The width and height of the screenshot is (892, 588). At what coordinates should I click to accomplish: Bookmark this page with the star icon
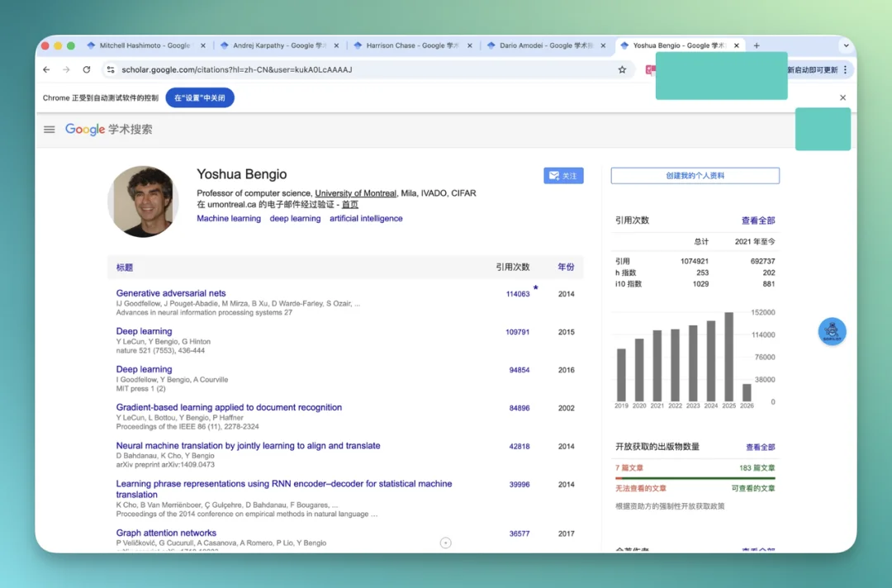pyautogui.click(x=622, y=70)
